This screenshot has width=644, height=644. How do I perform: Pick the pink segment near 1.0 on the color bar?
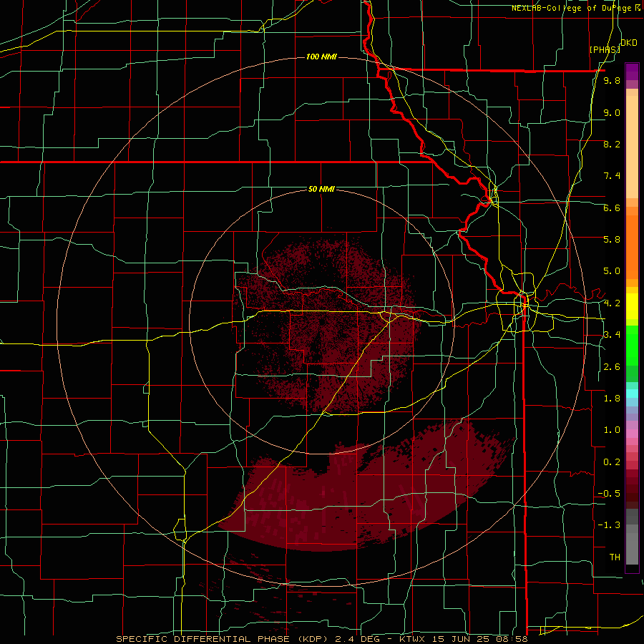point(632,434)
